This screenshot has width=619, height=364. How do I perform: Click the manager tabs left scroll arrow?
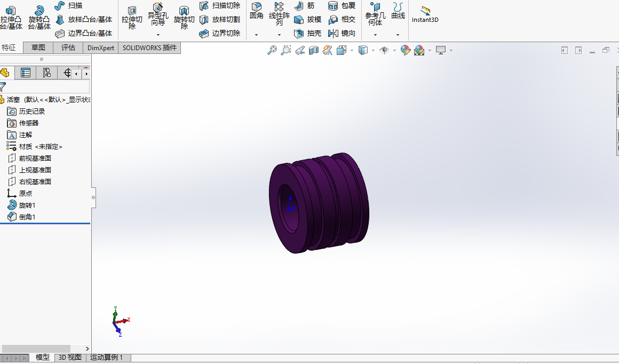76,74
